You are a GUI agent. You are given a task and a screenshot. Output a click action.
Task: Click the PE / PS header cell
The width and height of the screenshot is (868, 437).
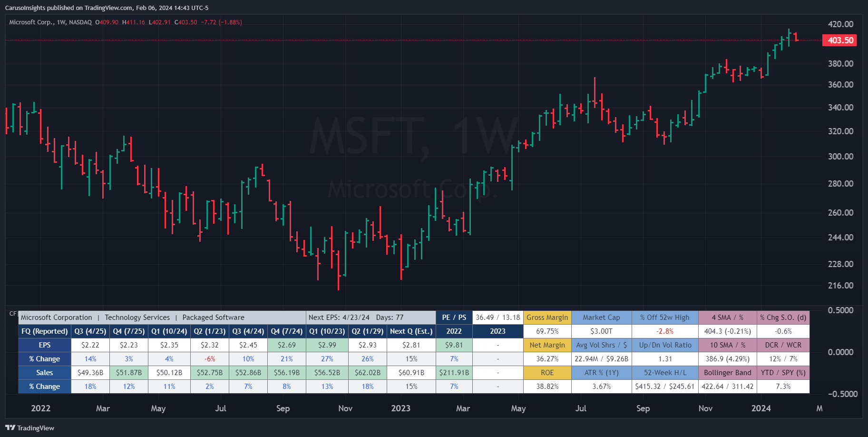(454, 318)
